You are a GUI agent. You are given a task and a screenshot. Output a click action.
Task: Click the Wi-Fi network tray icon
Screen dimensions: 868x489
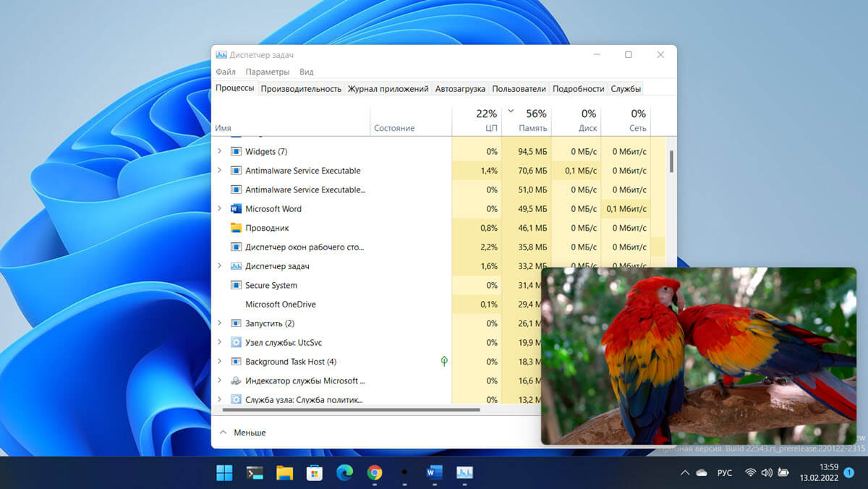point(750,473)
